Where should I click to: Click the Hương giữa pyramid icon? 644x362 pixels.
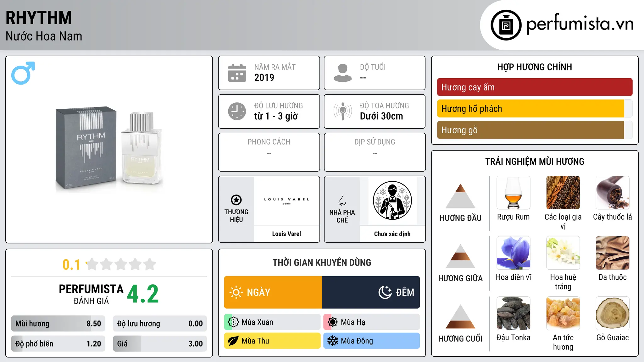[x=460, y=256]
